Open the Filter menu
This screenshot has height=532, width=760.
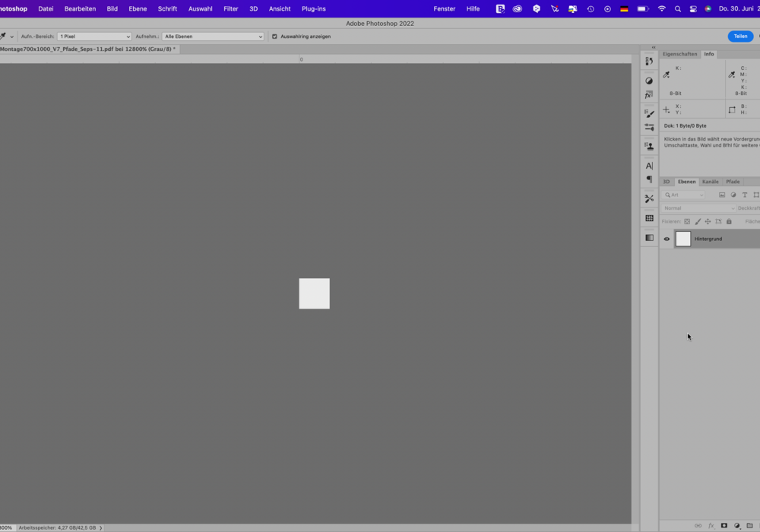point(231,8)
